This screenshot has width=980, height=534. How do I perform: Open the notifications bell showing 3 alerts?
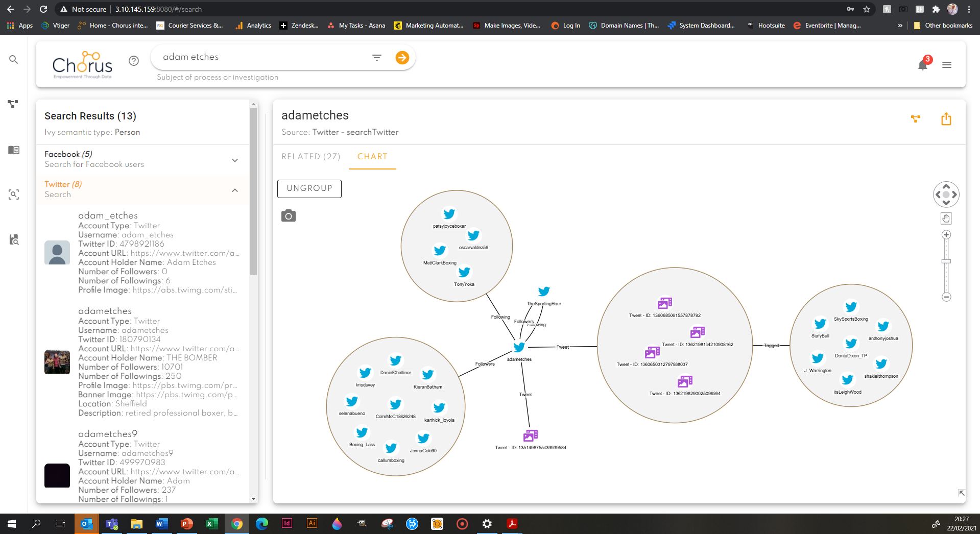923,65
